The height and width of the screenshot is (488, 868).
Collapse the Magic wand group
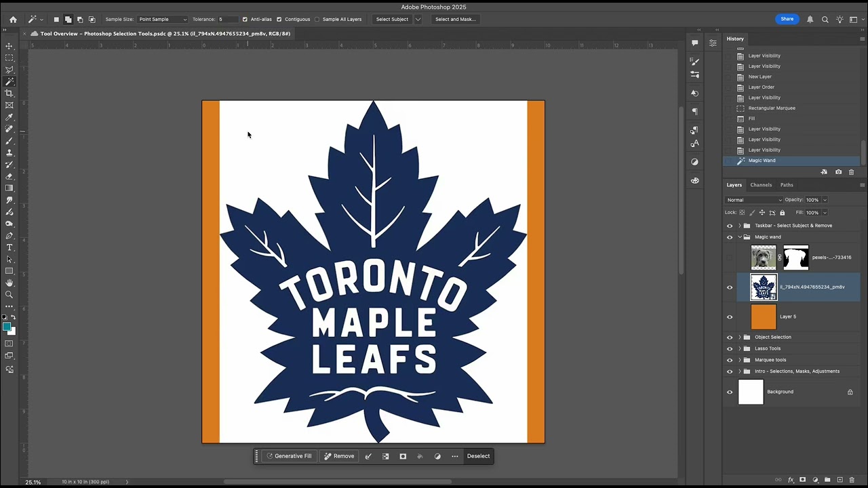point(739,237)
